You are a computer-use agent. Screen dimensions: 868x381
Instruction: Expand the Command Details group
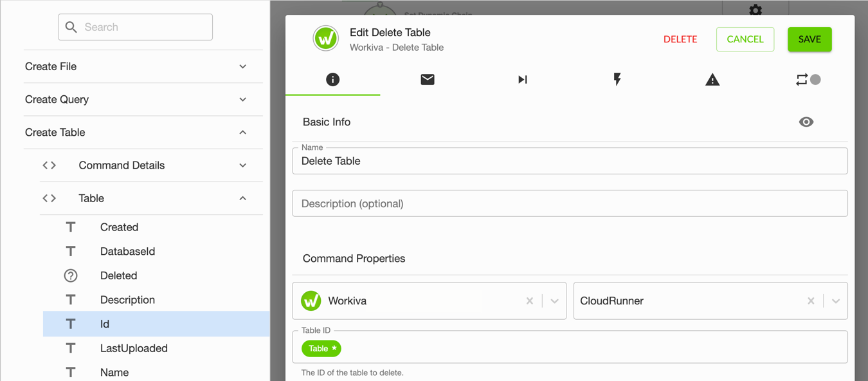242,165
